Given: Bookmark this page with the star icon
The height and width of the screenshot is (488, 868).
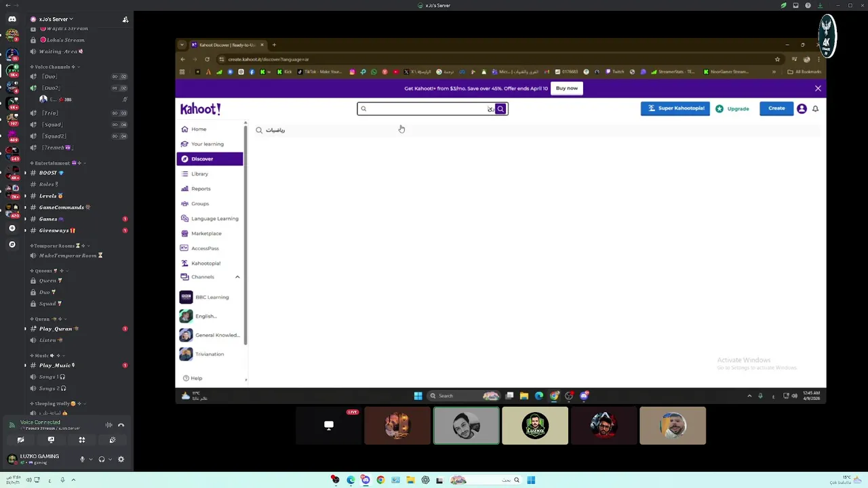Looking at the screenshot, I should [x=777, y=59].
